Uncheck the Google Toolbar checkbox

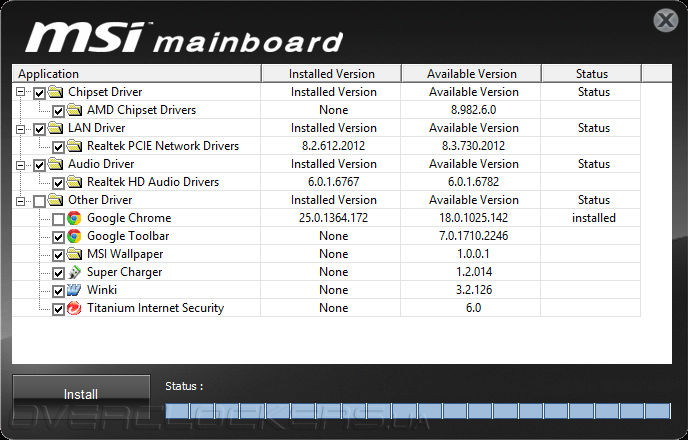(x=58, y=237)
